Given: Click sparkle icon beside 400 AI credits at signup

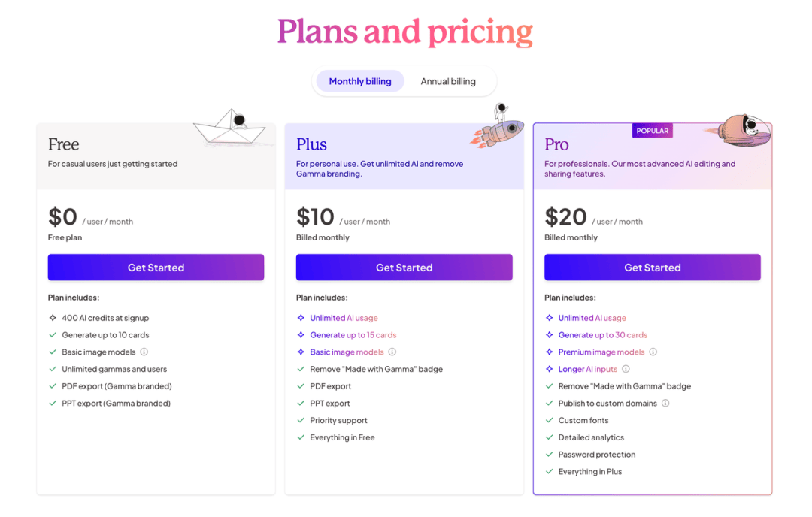Looking at the screenshot, I should pos(53,318).
